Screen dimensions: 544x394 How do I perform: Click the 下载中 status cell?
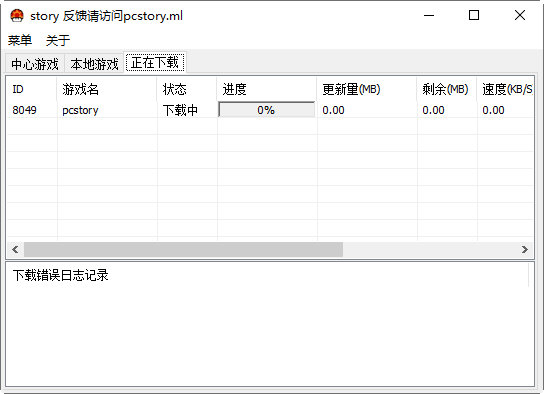click(180, 110)
